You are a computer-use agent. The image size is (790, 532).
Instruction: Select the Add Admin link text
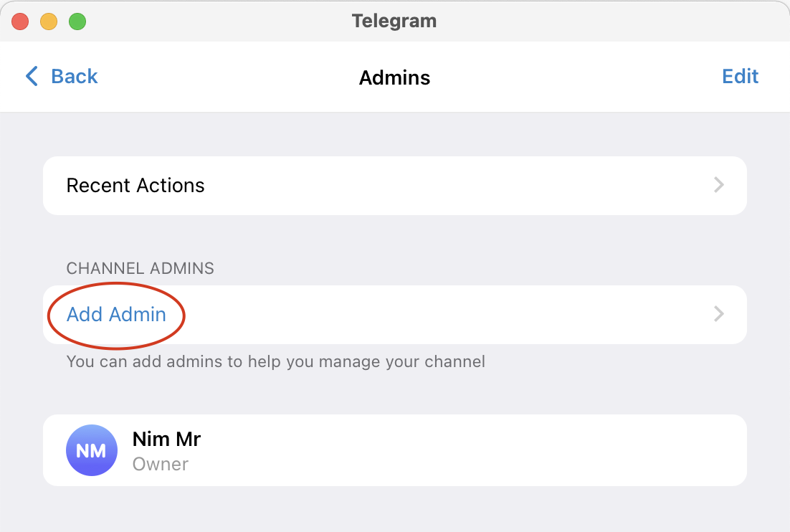pyautogui.click(x=116, y=315)
